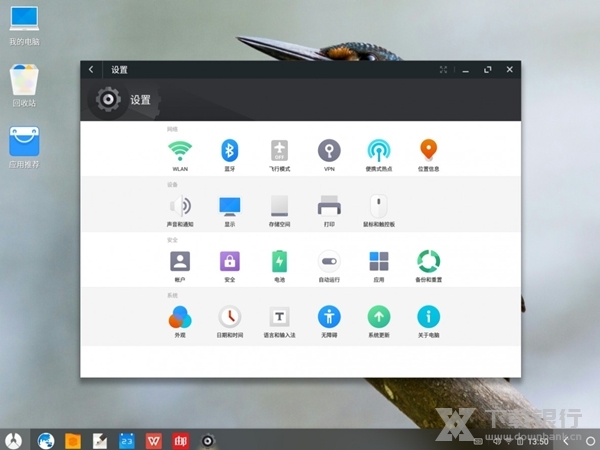Open location info (位置信息) settings
The image size is (600, 450).
pos(429,151)
